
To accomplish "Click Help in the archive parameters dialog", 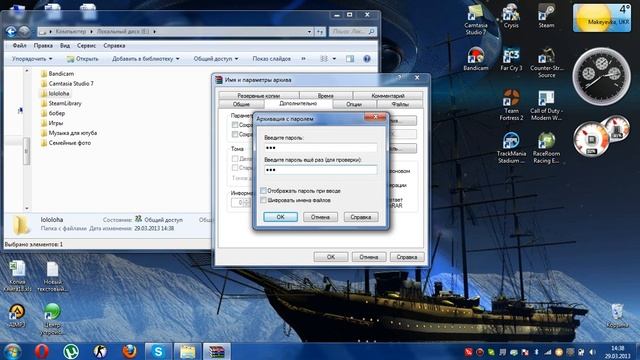I will (407, 257).
